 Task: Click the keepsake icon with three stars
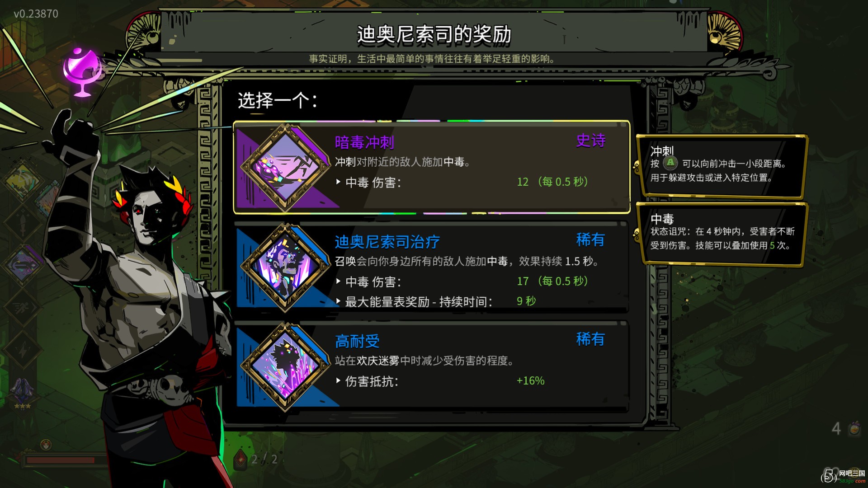coord(22,394)
